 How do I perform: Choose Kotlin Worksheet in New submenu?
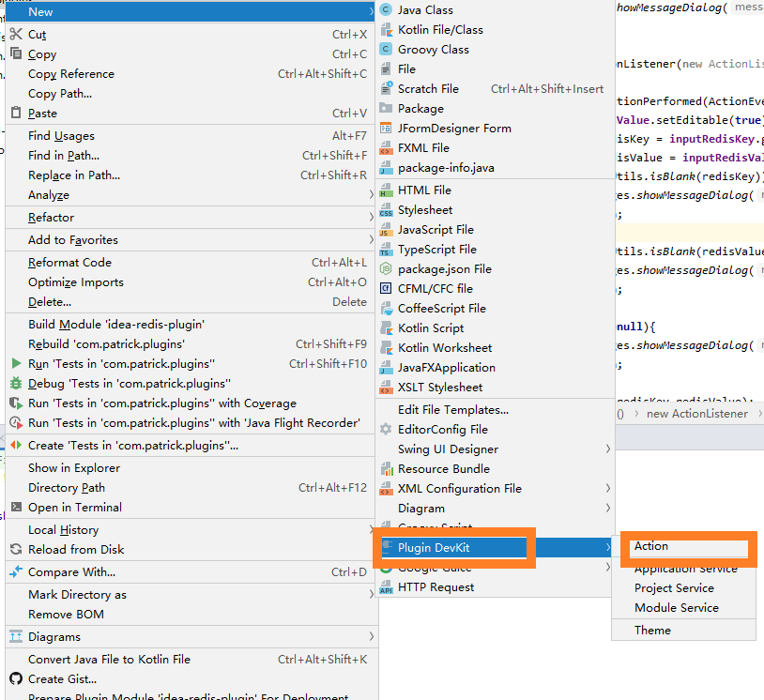point(495,348)
